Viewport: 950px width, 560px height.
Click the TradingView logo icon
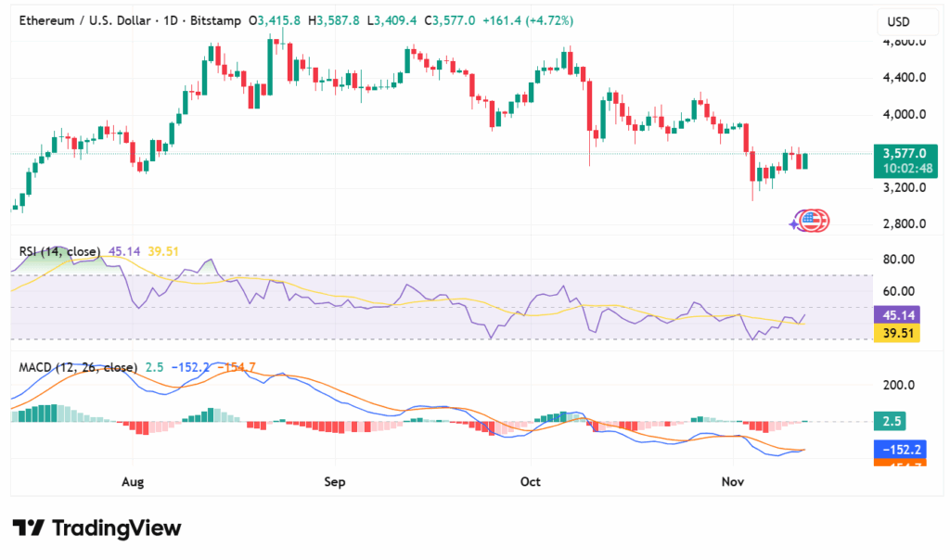coord(28,528)
